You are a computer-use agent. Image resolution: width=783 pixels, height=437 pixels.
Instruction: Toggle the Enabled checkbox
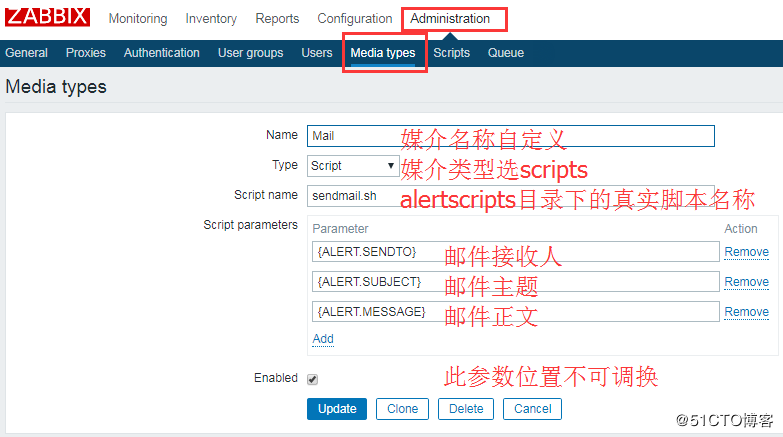[x=313, y=379]
